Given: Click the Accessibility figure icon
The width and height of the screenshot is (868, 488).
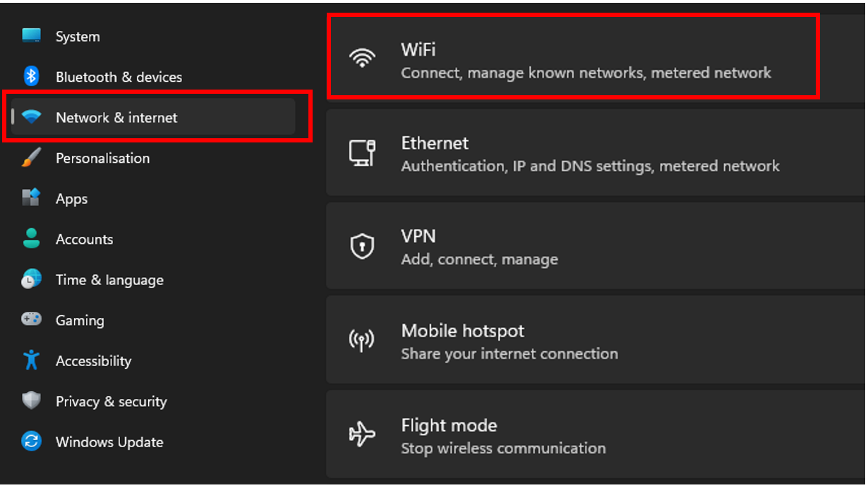Looking at the screenshot, I should pos(32,360).
